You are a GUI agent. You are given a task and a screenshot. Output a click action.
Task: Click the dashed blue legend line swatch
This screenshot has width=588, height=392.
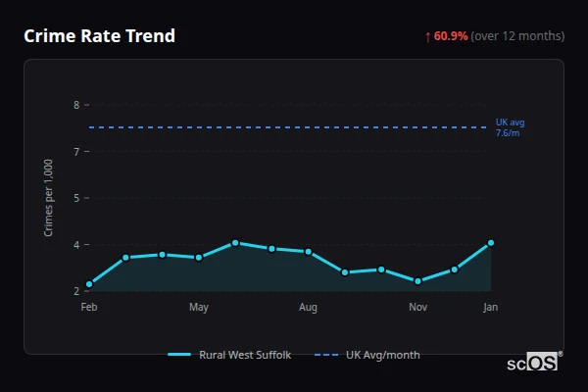coord(326,355)
